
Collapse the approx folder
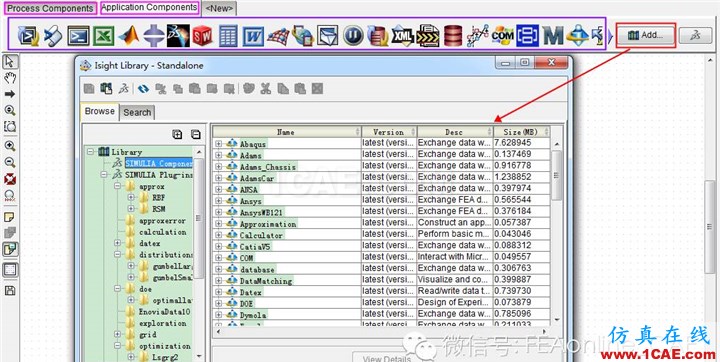118,187
